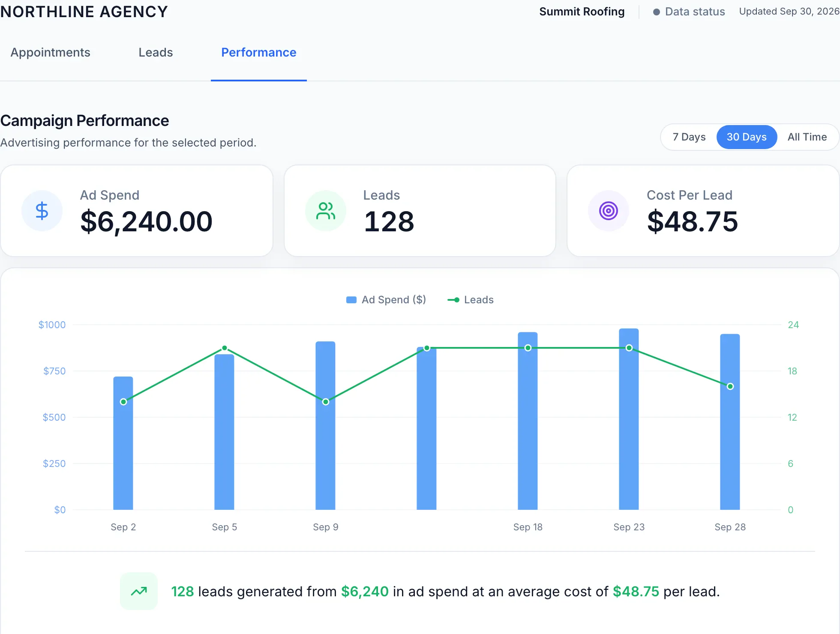Click the Sep 18 ad spend bar

point(528,421)
